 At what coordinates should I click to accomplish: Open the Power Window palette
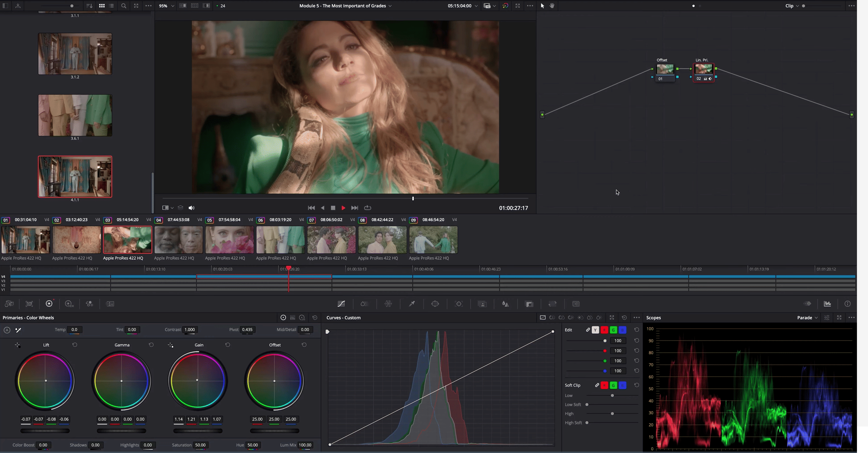point(435,304)
